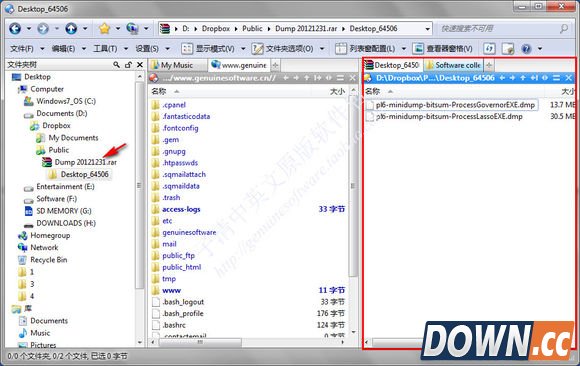Open the 文件(F) menu
The height and width of the screenshot is (366, 580).
pyautogui.click(x=22, y=48)
